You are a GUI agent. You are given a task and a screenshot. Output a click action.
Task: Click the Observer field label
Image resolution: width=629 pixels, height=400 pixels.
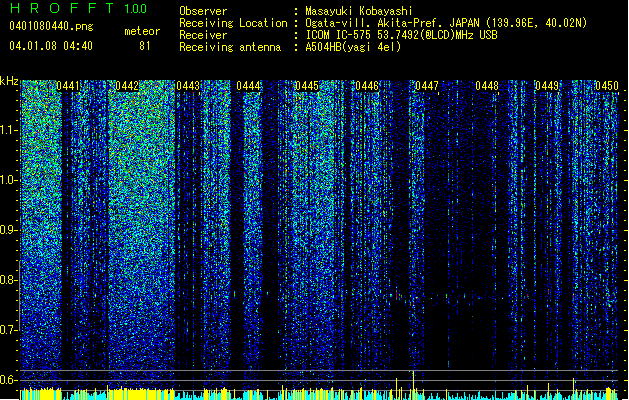coord(203,11)
